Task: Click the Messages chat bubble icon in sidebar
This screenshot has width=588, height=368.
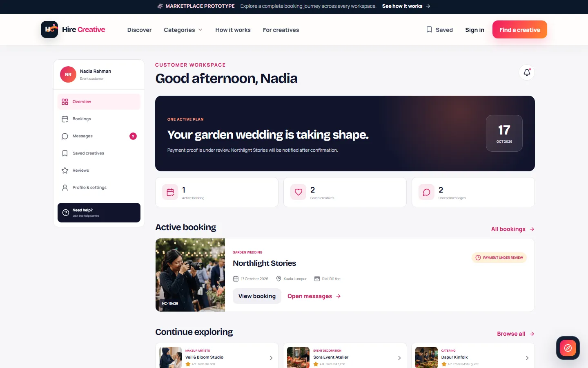Action: tap(65, 136)
